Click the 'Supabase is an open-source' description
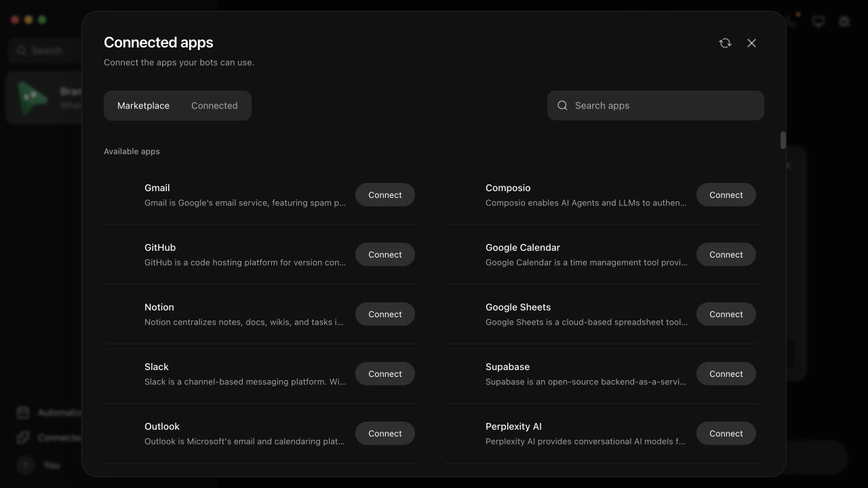This screenshot has width=868, height=488. pos(586,382)
